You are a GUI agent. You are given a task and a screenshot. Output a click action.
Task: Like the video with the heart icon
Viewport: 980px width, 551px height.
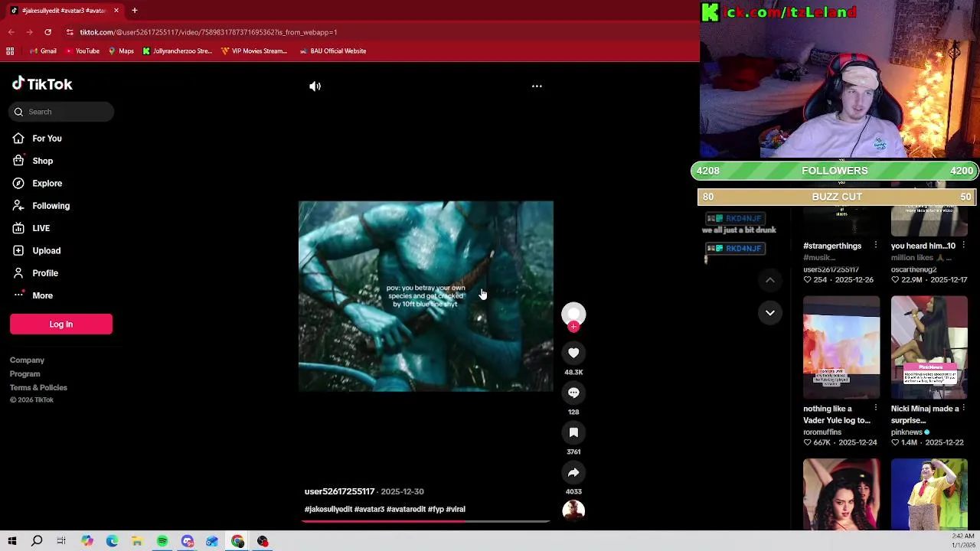click(x=573, y=353)
